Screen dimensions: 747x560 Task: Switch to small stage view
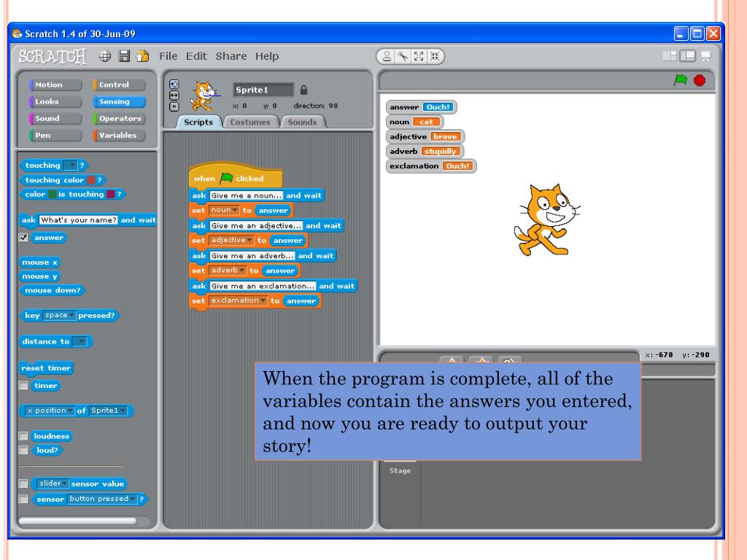click(670, 56)
